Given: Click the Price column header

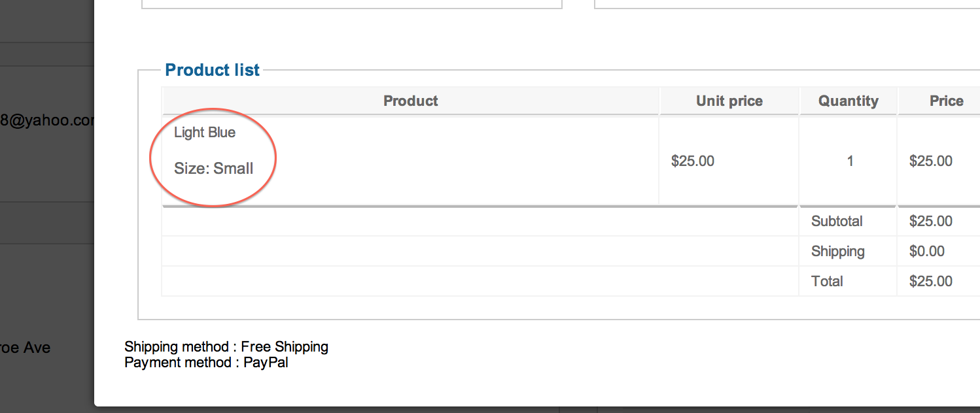Looking at the screenshot, I should pyautogui.click(x=946, y=101).
